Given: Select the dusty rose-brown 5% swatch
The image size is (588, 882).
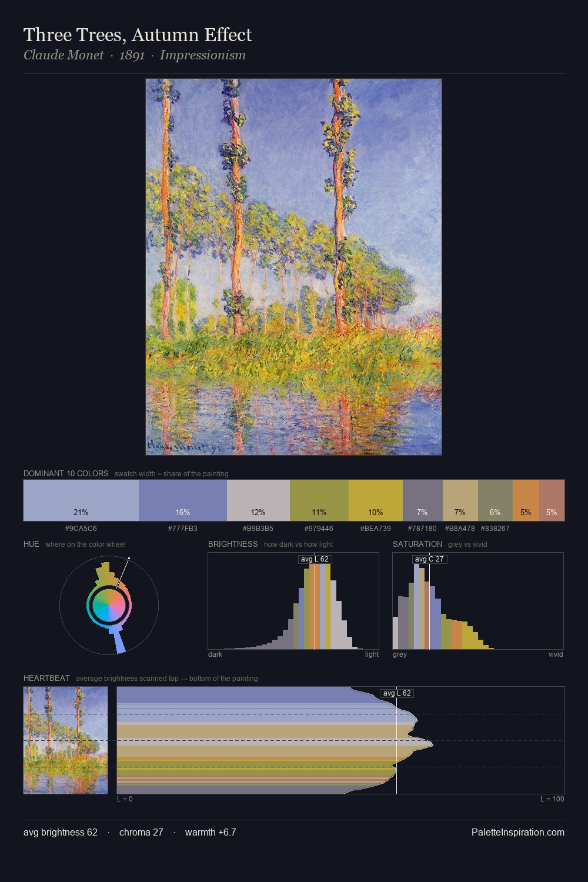Looking at the screenshot, I should pyautogui.click(x=552, y=500).
